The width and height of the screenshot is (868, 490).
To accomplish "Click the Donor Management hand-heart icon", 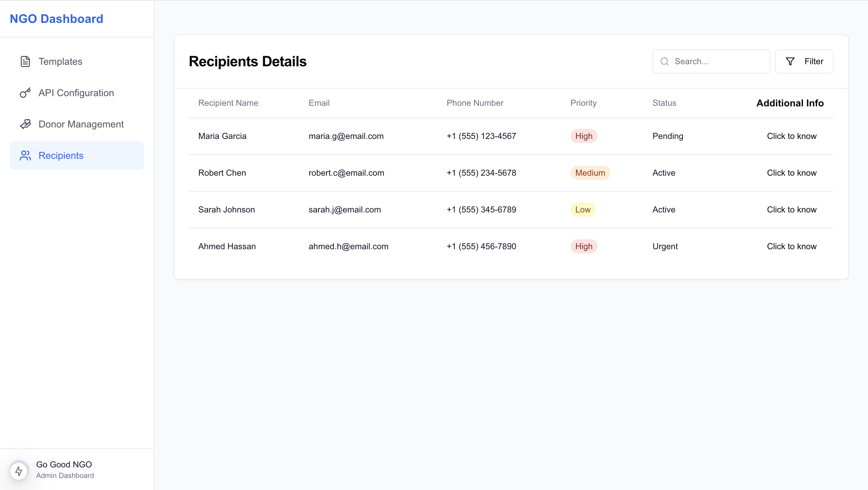I will click(x=25, y=124).
